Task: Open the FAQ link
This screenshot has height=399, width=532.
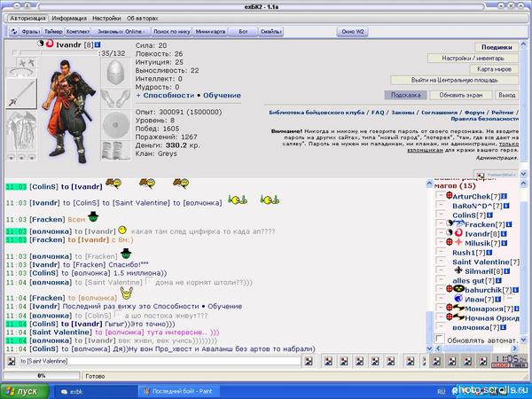Action: [378, 113]
